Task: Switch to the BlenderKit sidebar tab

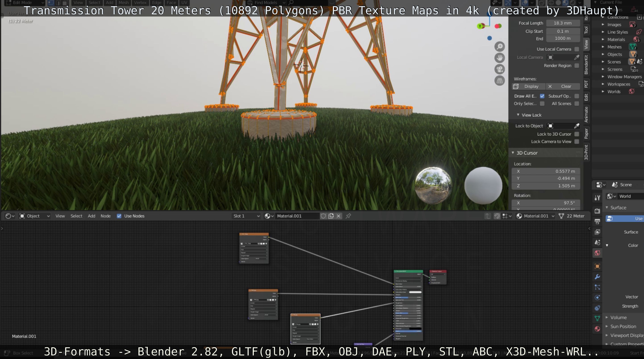Action: (x=586, y=65)
